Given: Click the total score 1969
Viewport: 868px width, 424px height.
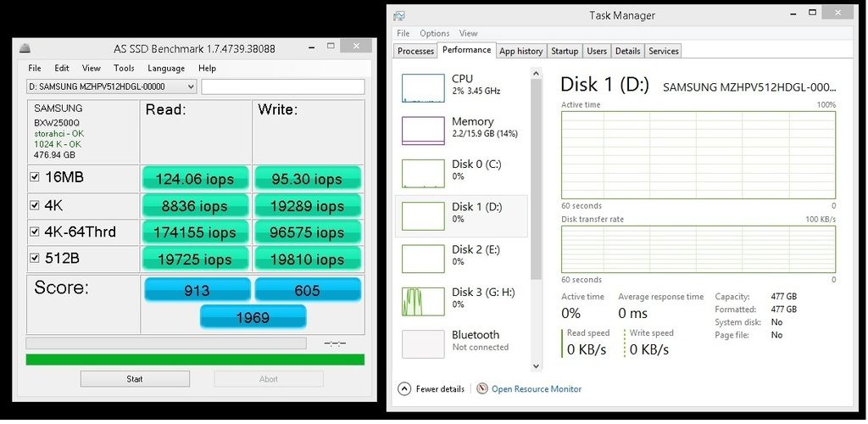Looking at the screenshot, I should (x=253, y=317).
